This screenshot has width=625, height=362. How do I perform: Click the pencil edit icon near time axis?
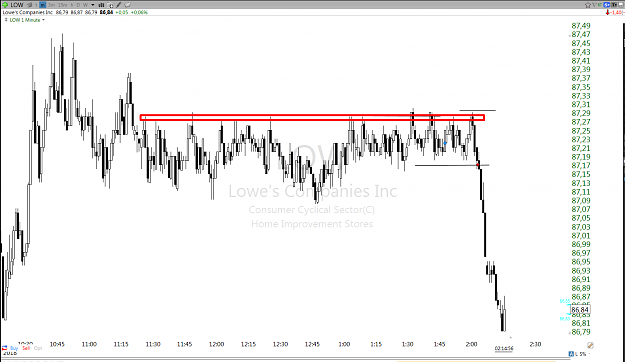[590, 345]
